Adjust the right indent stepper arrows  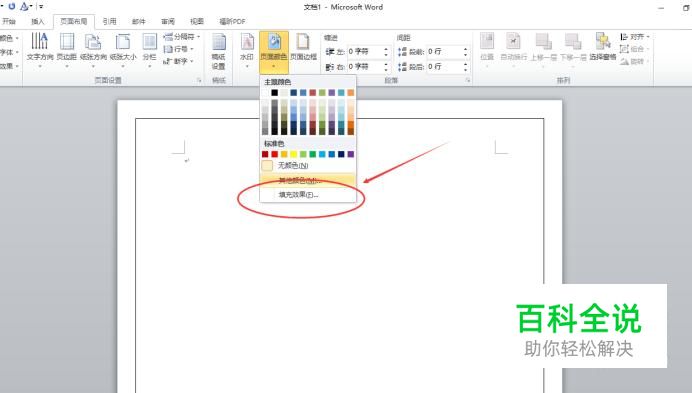[386, 67]
